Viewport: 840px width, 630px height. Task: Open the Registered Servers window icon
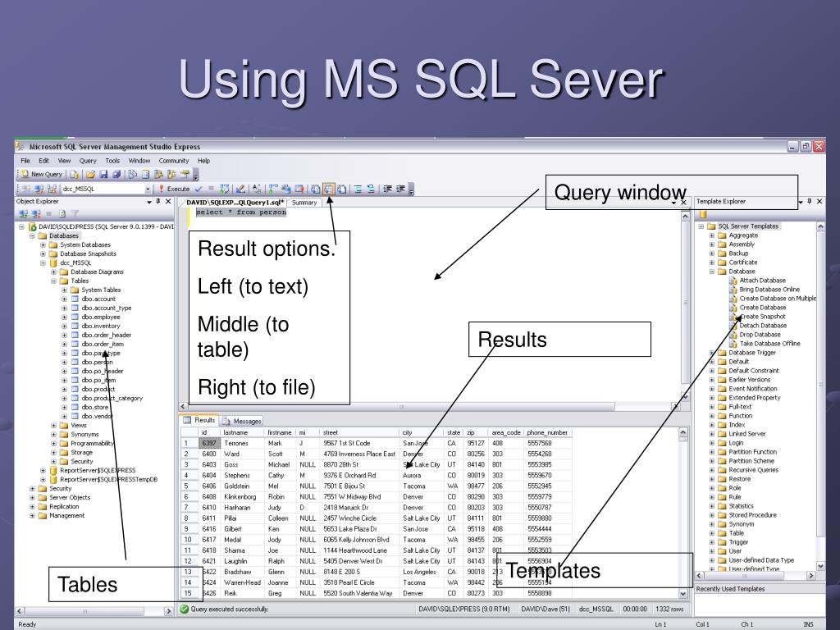[132, 174]
